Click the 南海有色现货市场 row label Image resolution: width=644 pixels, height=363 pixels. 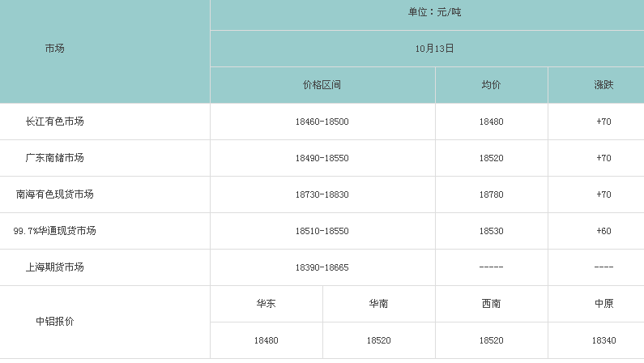coord(54,194)
